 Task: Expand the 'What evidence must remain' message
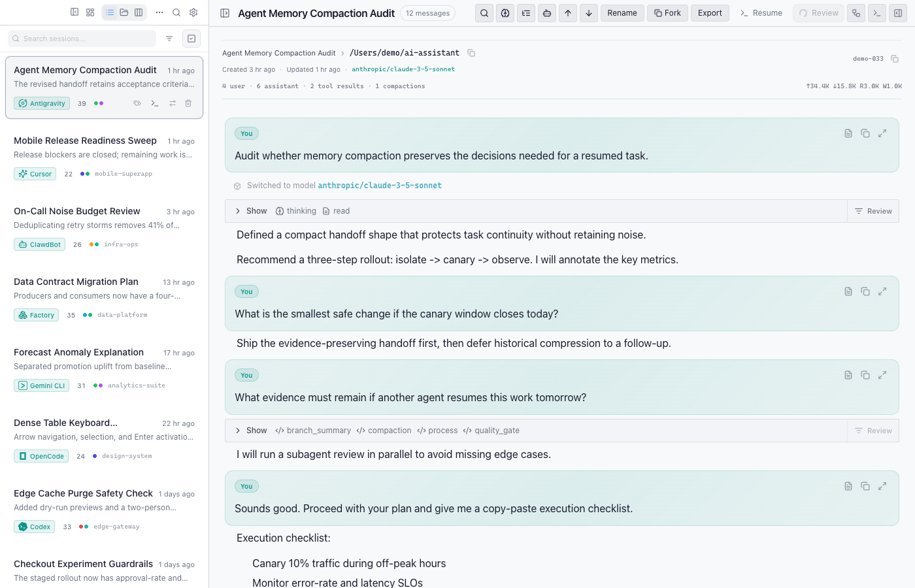[882, 375]
